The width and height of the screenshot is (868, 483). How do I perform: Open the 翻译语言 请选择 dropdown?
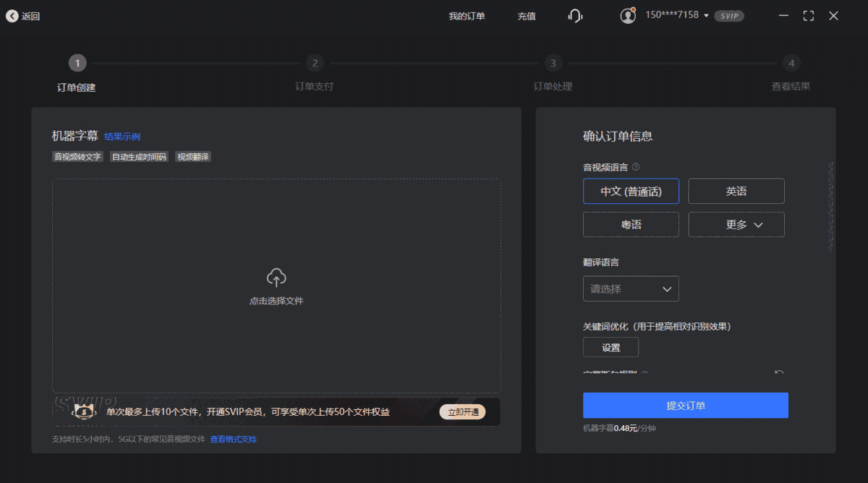click(631, 288)
